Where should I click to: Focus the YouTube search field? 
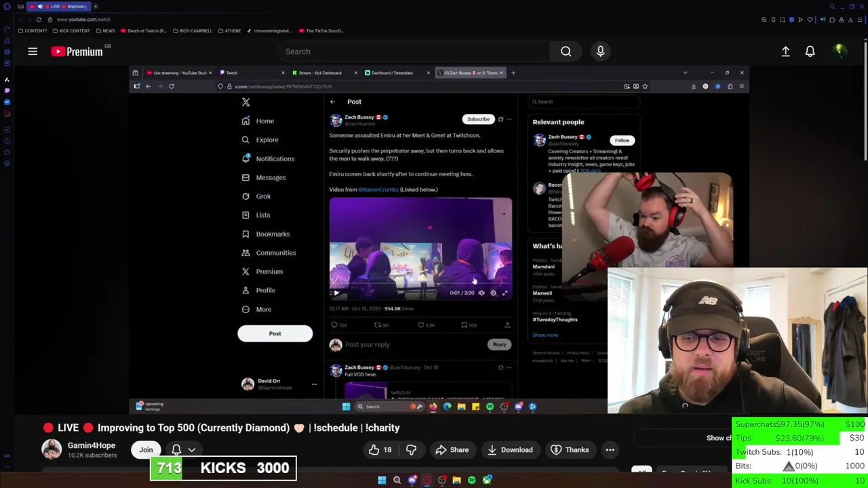tap(414, 52)
